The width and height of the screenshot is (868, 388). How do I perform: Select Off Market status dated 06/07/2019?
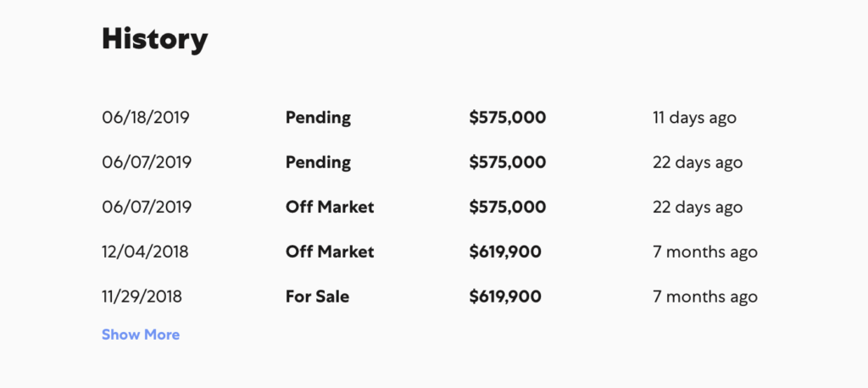(330, 207)
